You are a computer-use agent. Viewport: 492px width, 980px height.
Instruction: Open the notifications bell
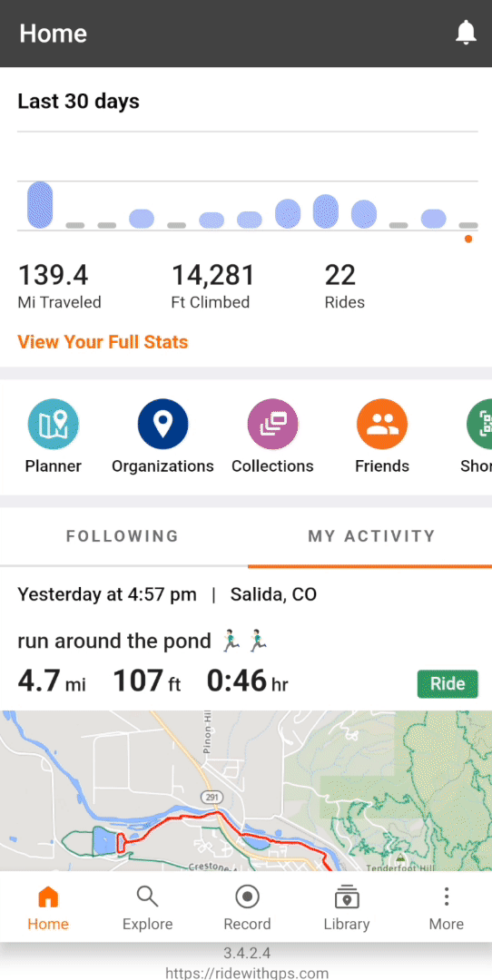click(x=466, y=33)
